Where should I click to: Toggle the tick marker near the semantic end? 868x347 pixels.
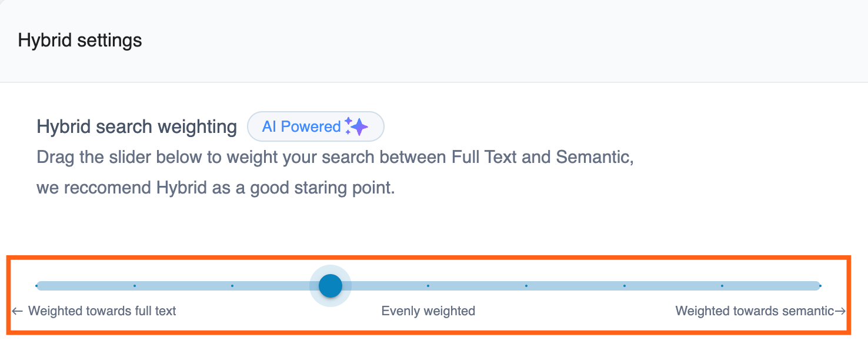pyautogui.click(x=722, y=286)
